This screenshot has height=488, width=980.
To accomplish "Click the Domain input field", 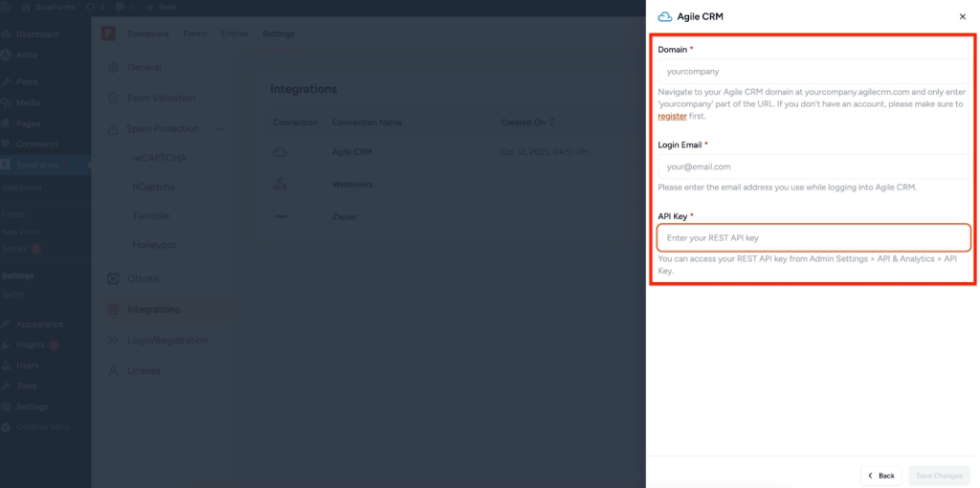I will (x=813, y=71).
